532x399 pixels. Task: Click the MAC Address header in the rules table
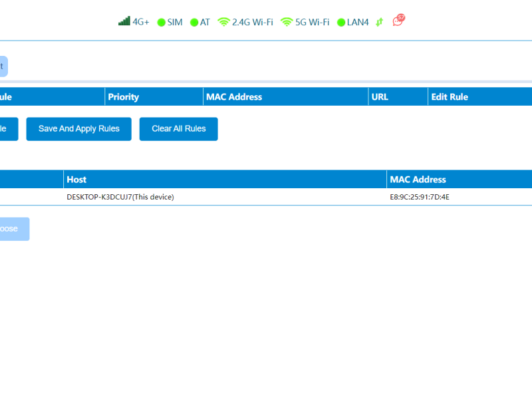[234, 97]
